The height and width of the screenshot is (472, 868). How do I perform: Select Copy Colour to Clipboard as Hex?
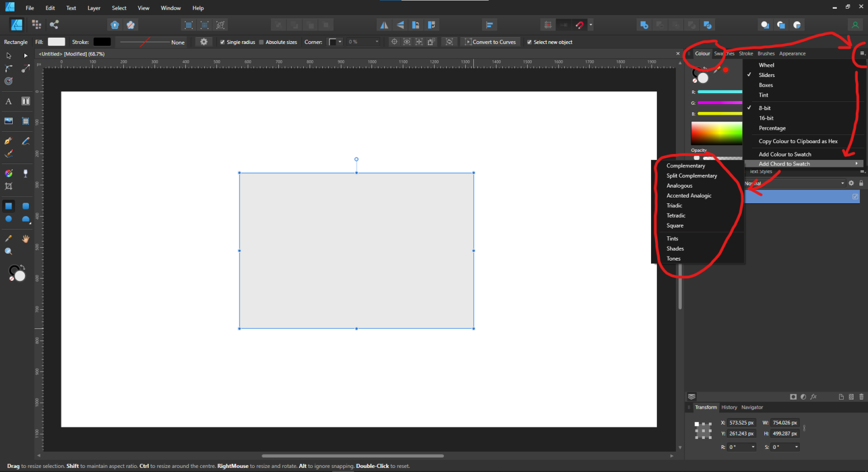pos(798,141)
